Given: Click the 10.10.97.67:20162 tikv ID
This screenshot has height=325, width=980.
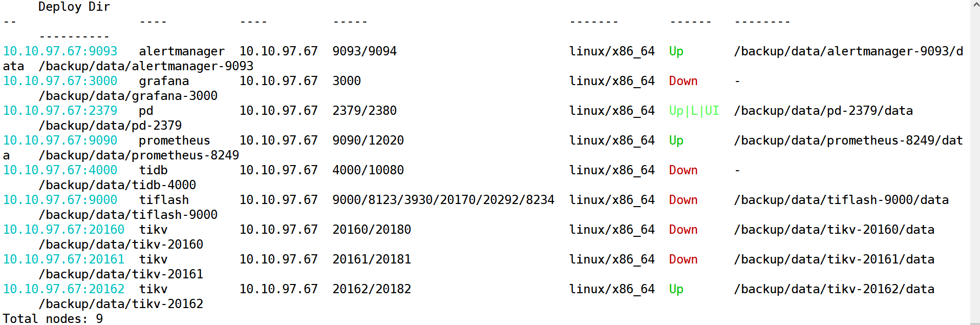Looking at the screenshot, I should pos(64,289).
